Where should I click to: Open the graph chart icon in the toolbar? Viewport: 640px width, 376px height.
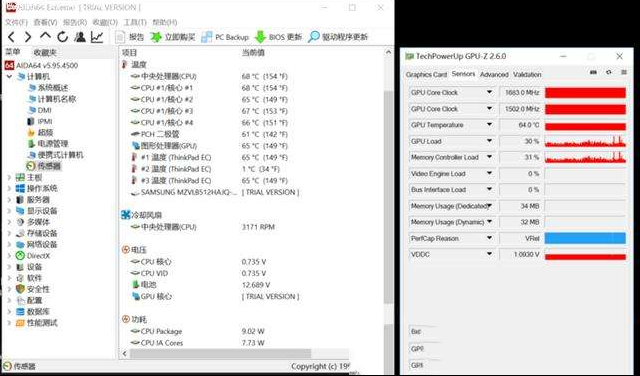point(97,37)
